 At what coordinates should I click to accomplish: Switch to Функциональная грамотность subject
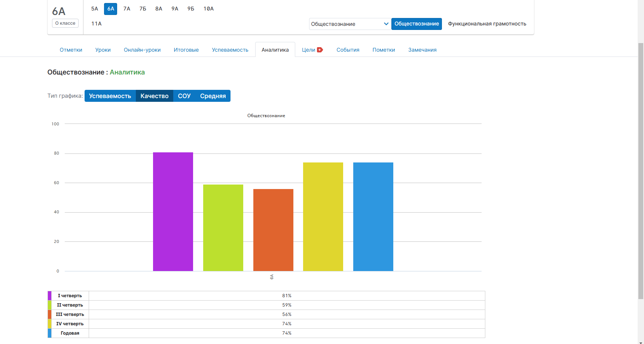click(x=487, y=24)
